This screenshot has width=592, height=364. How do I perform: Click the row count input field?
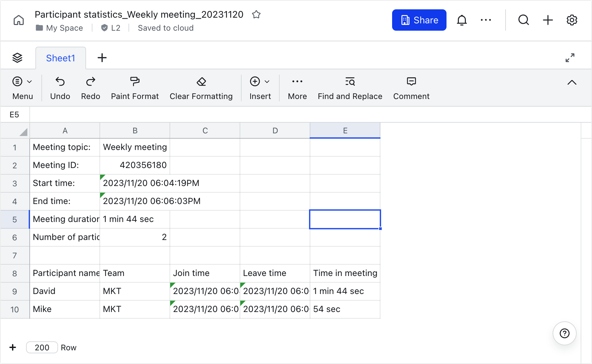pos(42,348)
